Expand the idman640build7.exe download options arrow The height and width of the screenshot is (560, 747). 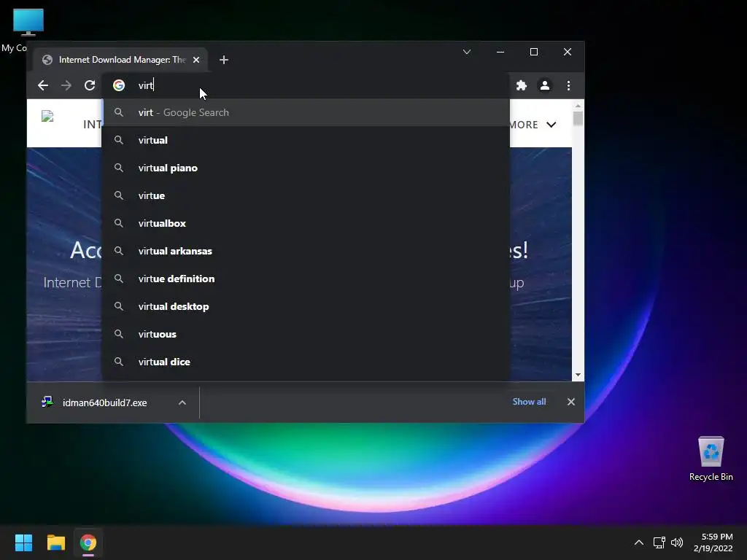click(x=182, y=402)
